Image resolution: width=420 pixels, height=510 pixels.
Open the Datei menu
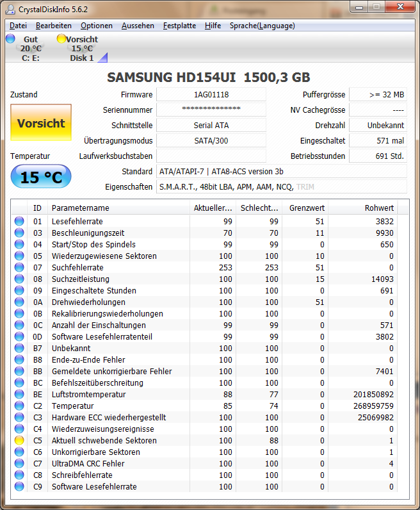click(18, 26)
